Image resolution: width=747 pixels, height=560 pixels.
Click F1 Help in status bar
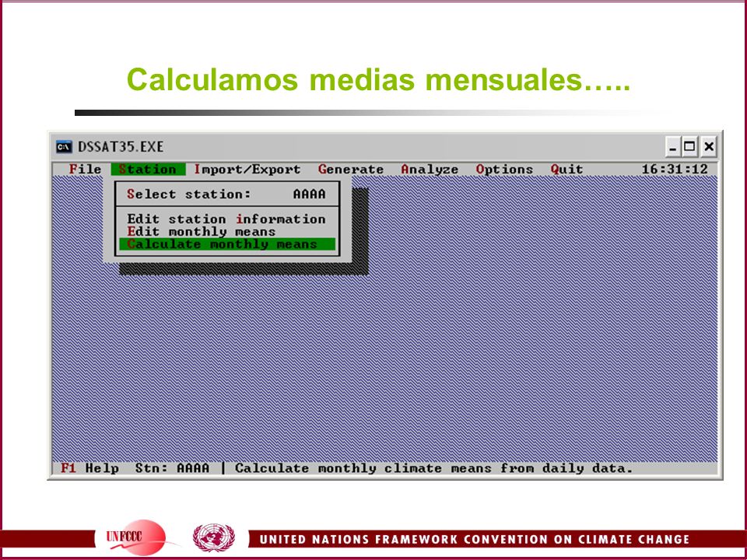tap(90, 468)
